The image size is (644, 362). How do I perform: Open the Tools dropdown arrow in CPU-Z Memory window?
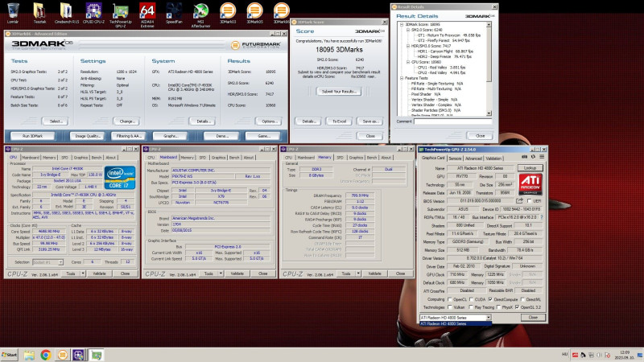pos(358,274)
